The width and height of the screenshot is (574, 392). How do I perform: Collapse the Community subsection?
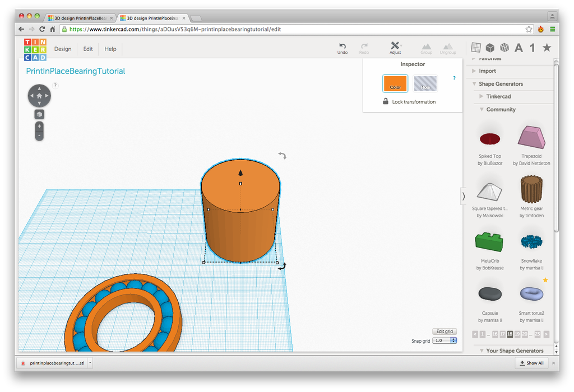tap(482, 109)
